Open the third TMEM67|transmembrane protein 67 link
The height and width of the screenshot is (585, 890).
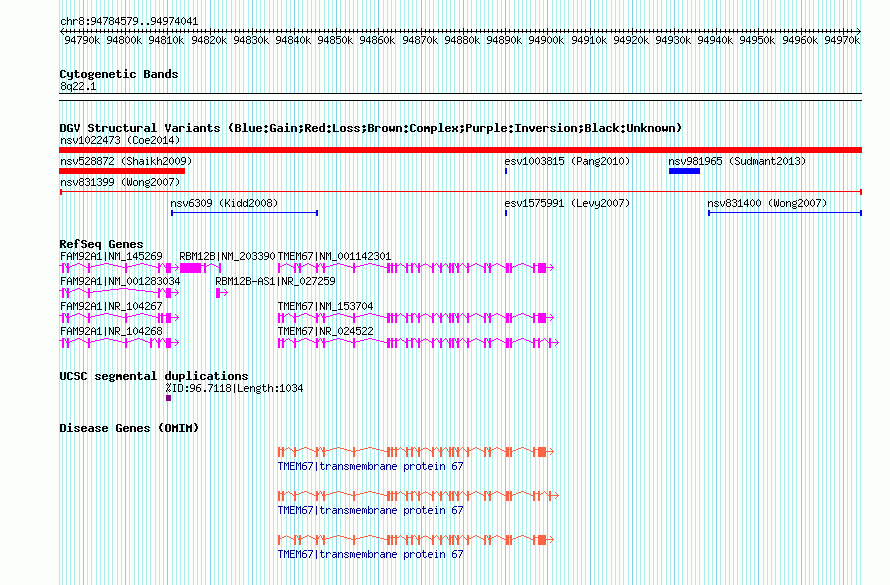click(x=371, y=554)
